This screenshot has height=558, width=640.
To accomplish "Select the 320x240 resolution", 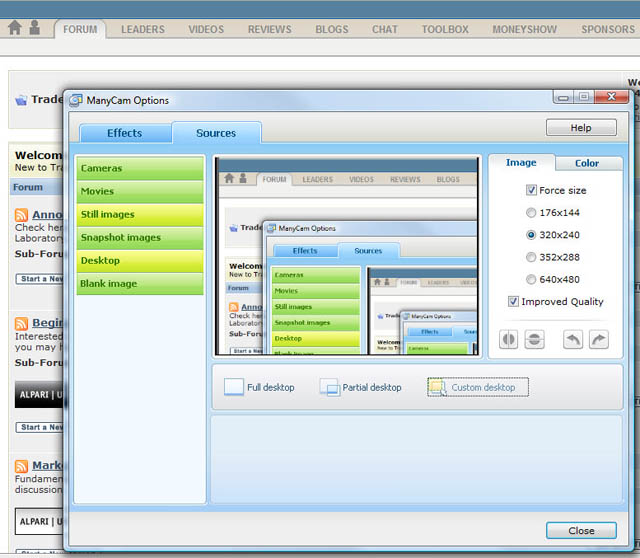I will pyautogui.click(x=531, y=235).
